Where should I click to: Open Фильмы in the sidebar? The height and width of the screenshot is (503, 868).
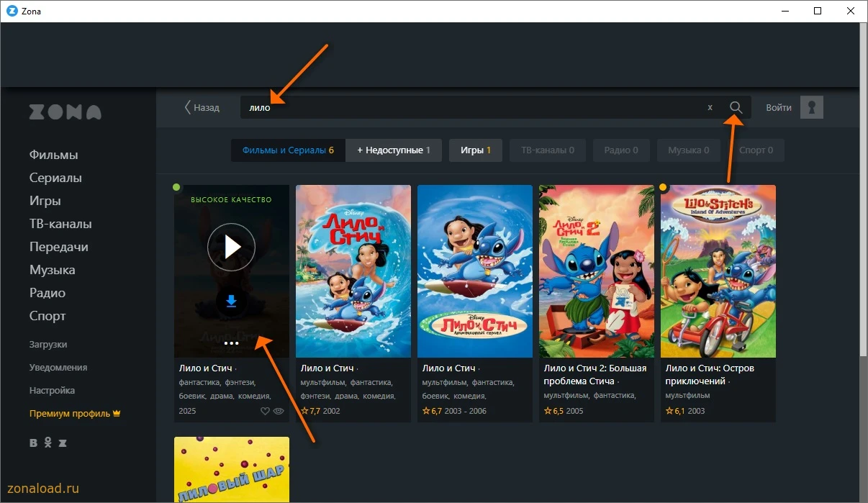coord(54,155)
